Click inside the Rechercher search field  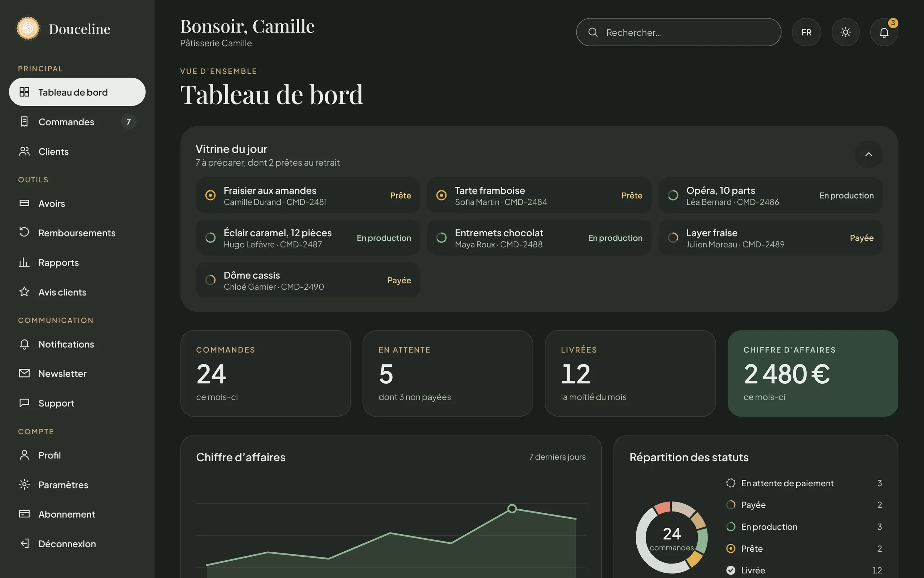(679, 33)
